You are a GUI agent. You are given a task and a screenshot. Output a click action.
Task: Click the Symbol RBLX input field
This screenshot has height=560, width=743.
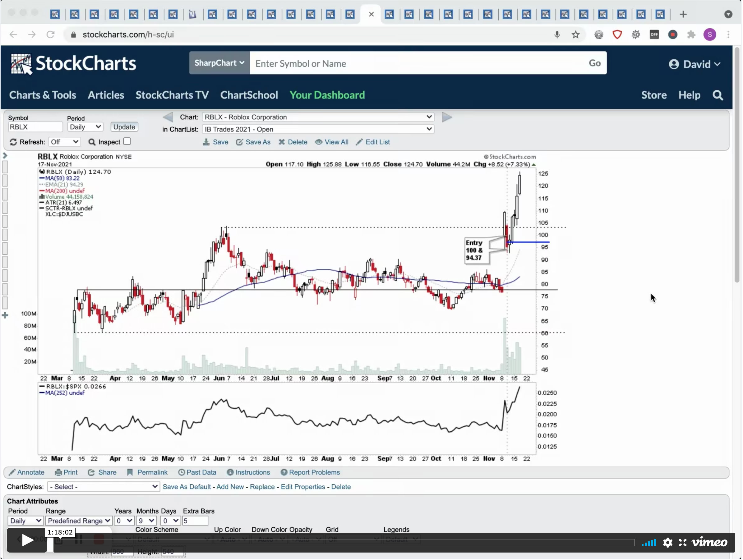coord(35,127)
